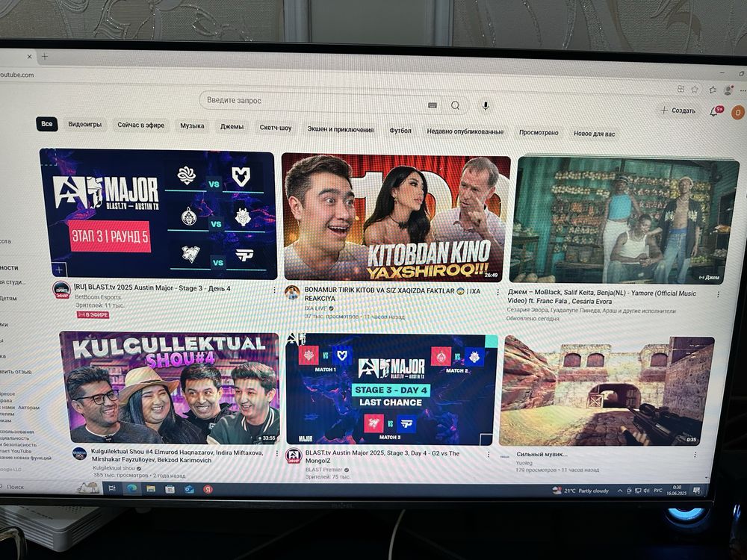Open YouTube notifications bell
The width and height of the screenshot is (747, 560).
714,112
